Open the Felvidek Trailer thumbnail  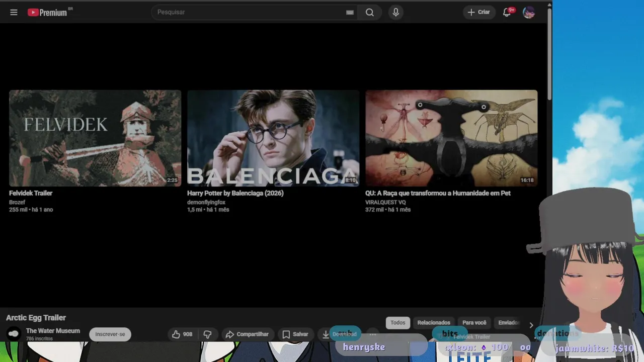95,138
